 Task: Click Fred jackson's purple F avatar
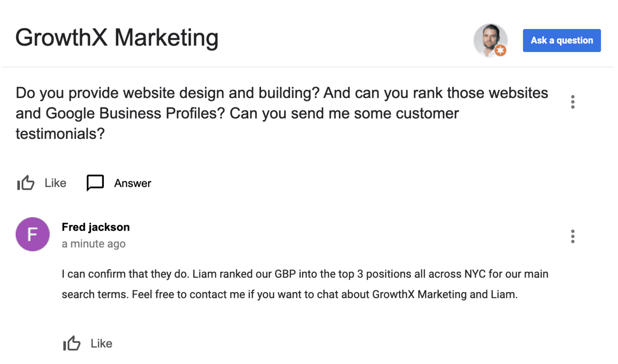point(33,234)
